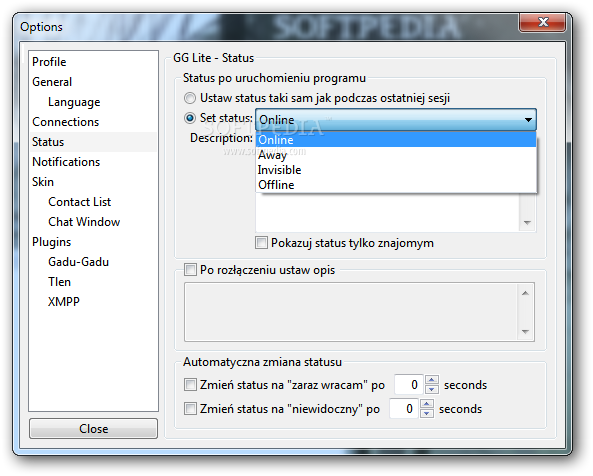Choose Invisible from the status list

(396, 170)
